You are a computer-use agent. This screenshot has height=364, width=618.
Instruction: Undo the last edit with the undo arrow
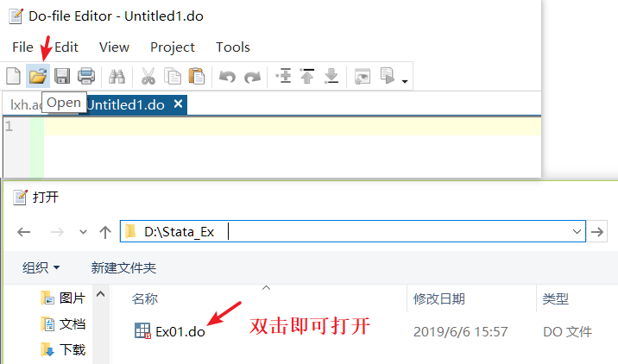tap(227, 77)
